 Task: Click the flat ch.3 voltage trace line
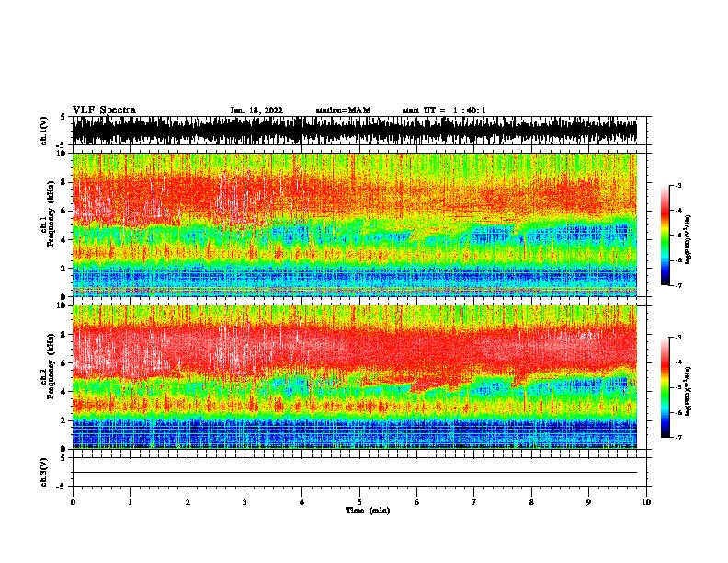[355, 473]
